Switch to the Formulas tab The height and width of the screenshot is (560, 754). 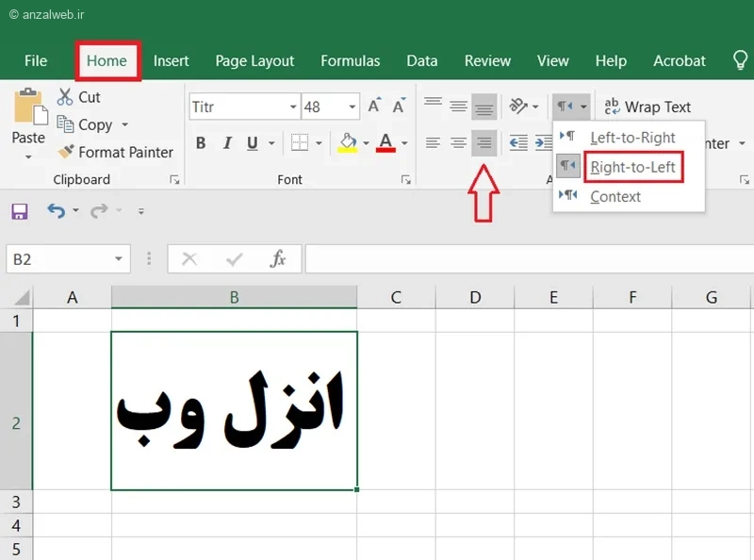350,60
